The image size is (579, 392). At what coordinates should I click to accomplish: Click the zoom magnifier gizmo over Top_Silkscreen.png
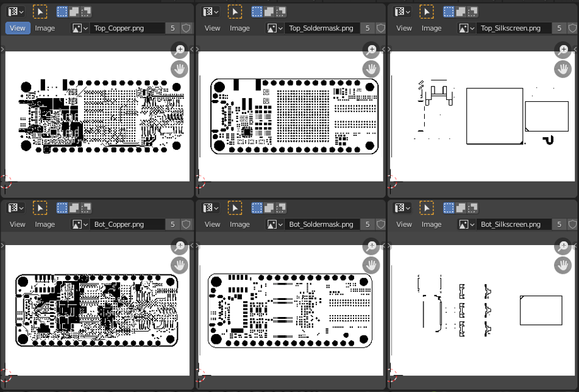(563, 50)
